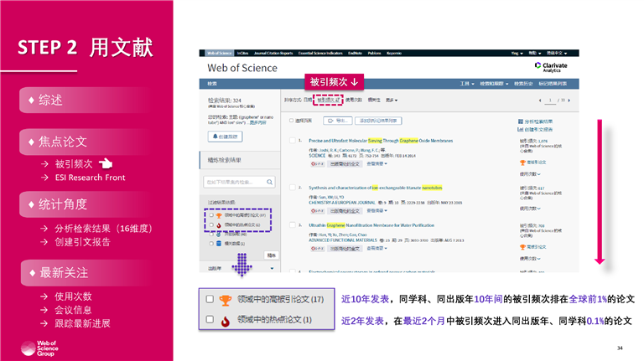Click the S·F·X icon under Ultrathin Graphene paper

pos(317,249)
